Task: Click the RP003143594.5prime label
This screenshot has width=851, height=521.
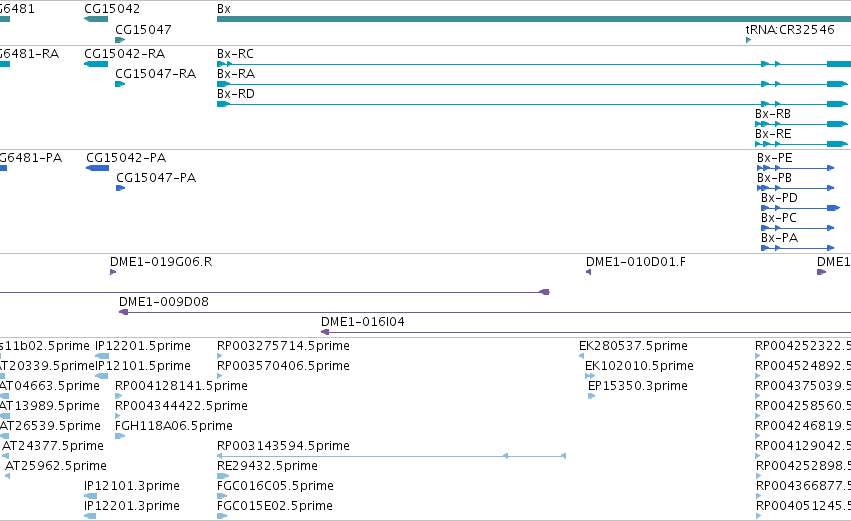Action: point(283,446)
